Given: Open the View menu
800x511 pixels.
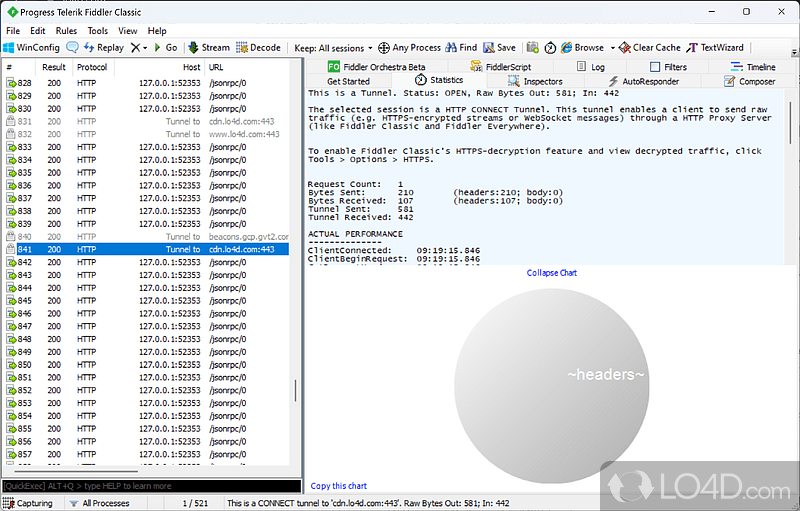Looking at the screenshot, I should [128, 31].
